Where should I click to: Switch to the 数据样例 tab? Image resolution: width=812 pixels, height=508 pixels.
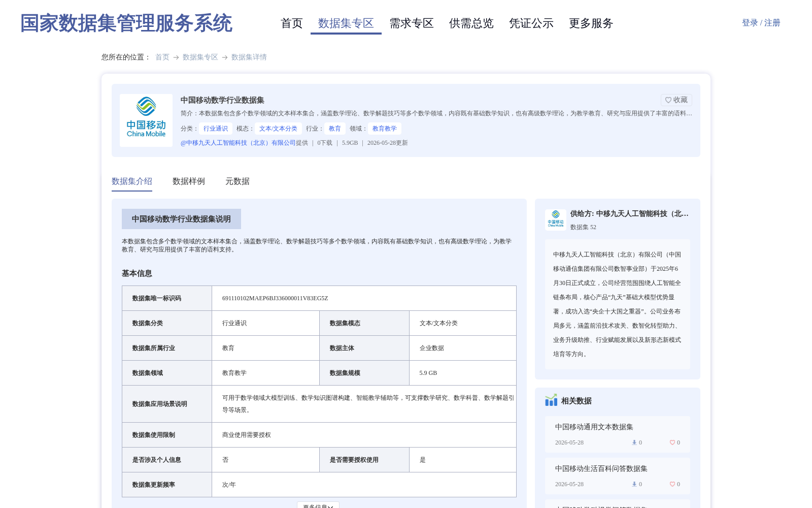(189, 181)
